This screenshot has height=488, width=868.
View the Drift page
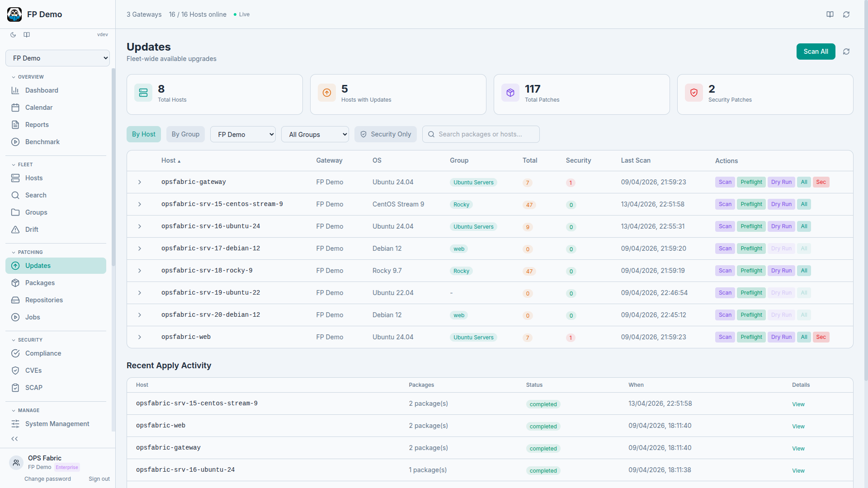pos(31,230)
